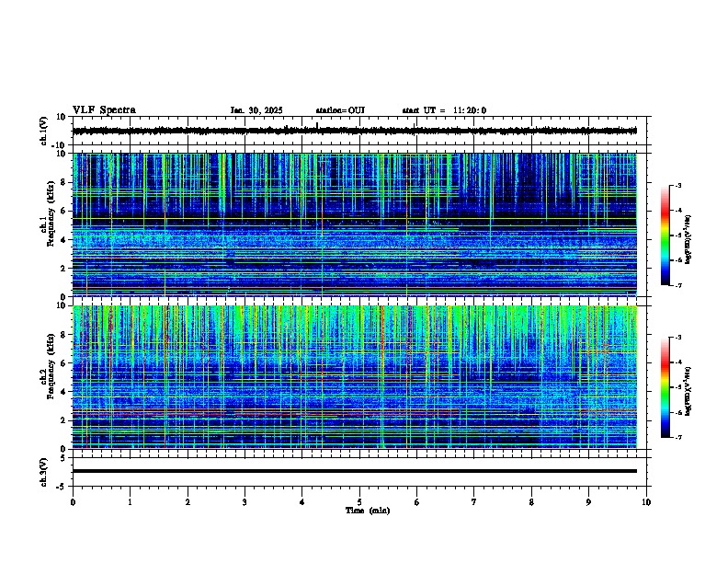The image size is (728, 563).
Task: Click the ch.2 color bar "log(PSD)" label
Action: point(688,391)
